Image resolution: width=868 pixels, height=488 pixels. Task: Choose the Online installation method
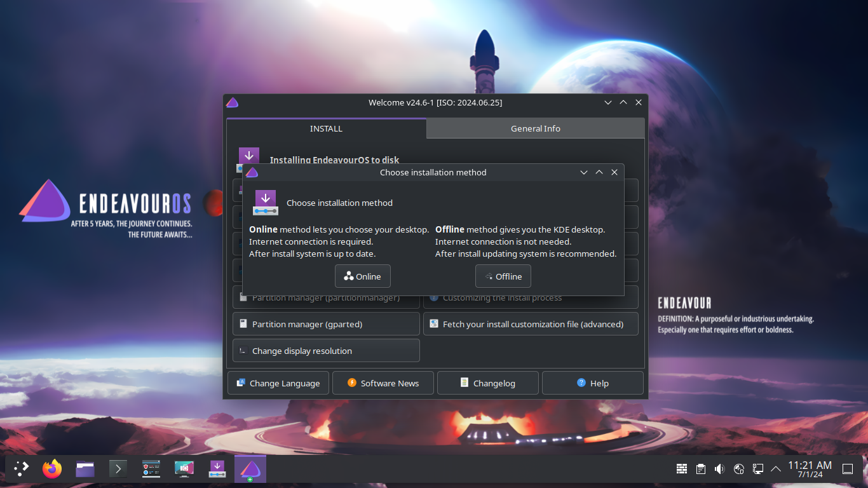[x=362, y=276]
